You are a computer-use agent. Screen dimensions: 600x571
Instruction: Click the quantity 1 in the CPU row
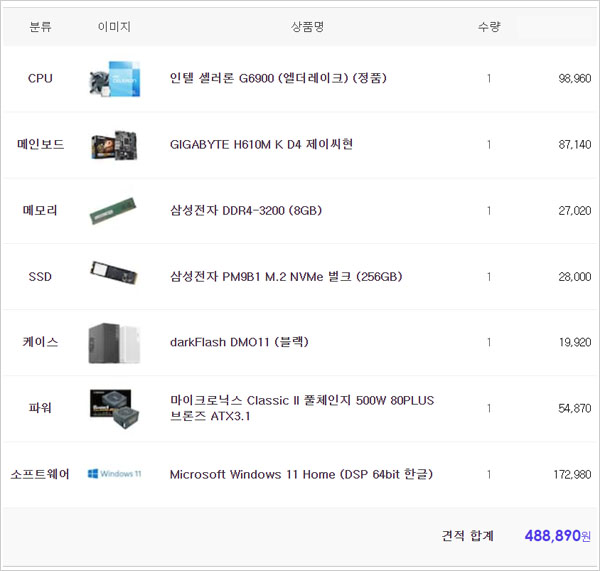tap(489, 78)
